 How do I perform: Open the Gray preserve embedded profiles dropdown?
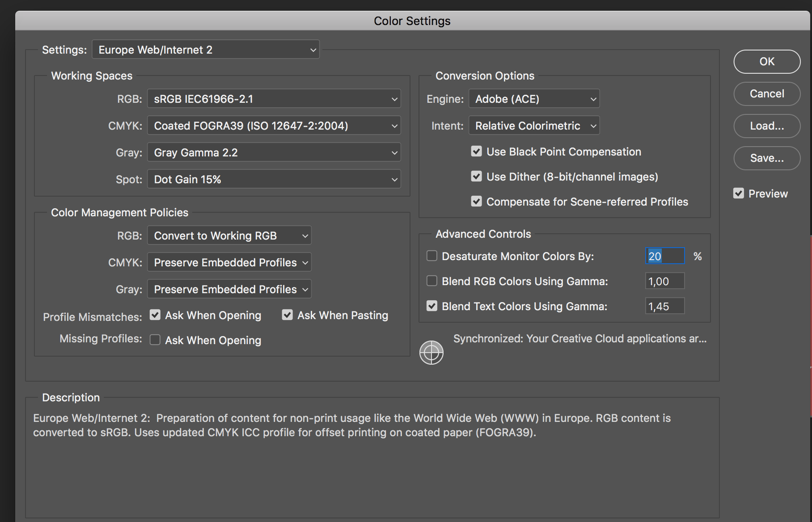(x=229, y=289)
